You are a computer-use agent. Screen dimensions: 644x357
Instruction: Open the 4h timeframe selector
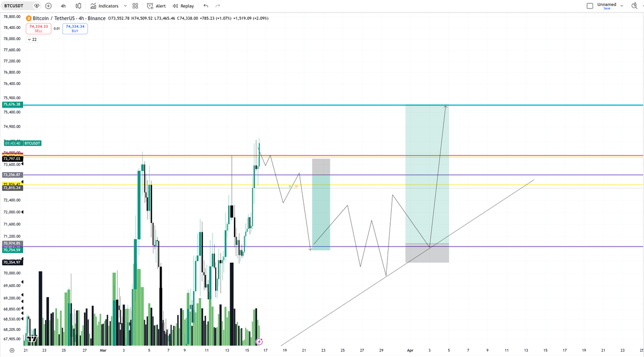(63, 6)
